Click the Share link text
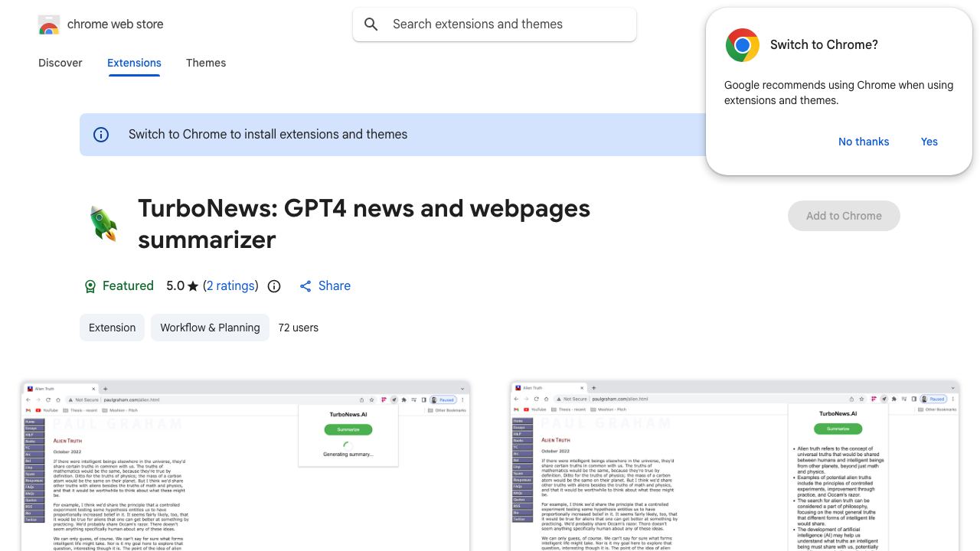The height and width of the screenshot is (551, 980). [x=335, y=285]
